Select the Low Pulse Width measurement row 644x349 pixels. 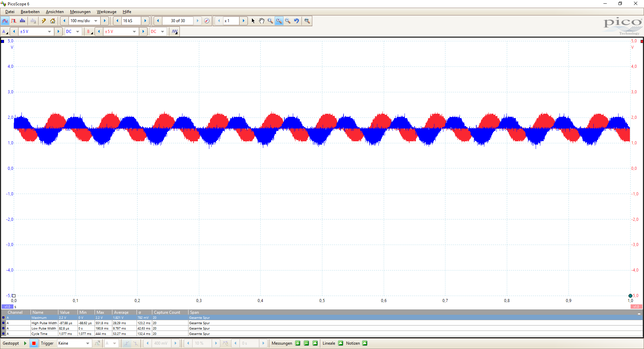[x=322, y=328]
